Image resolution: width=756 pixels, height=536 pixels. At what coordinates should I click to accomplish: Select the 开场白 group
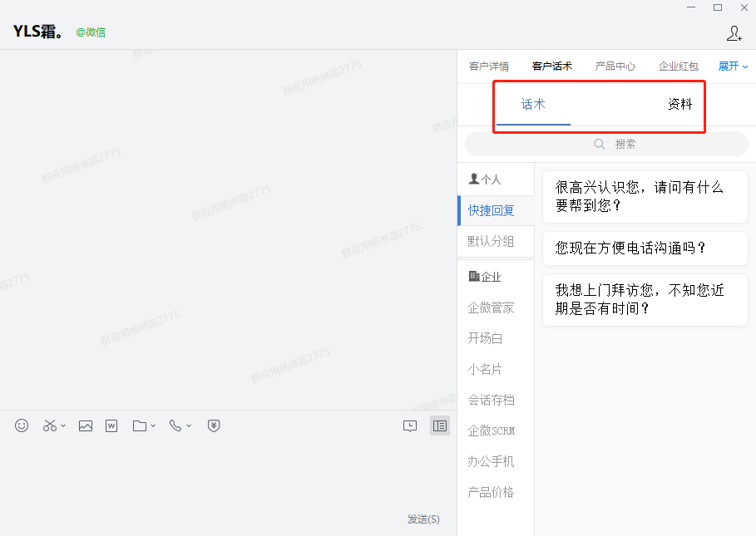coord(485,338)
